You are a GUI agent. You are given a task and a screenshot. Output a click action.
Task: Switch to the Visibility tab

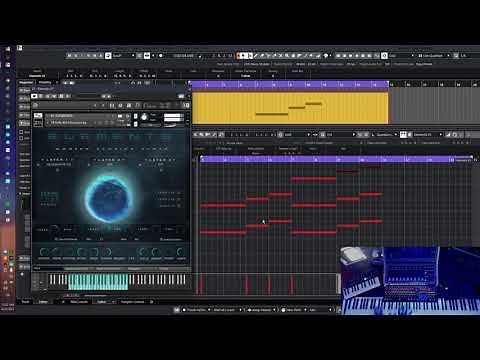[x=45, y=82]
